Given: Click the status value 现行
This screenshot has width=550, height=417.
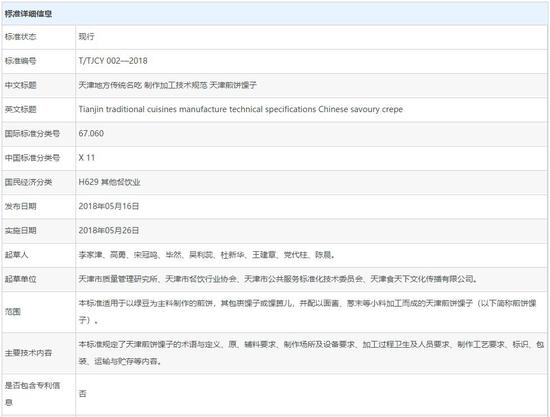Looking at the screenshot, I should tap(86, 36).
